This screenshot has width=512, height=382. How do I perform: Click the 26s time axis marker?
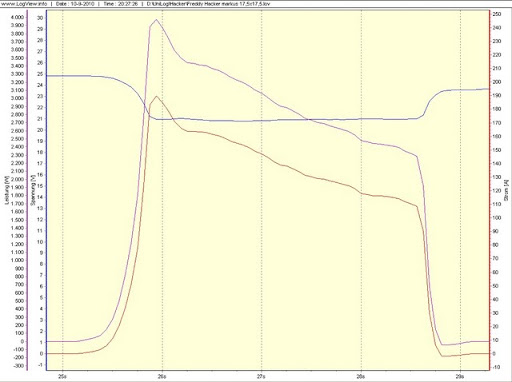point(162,376)
